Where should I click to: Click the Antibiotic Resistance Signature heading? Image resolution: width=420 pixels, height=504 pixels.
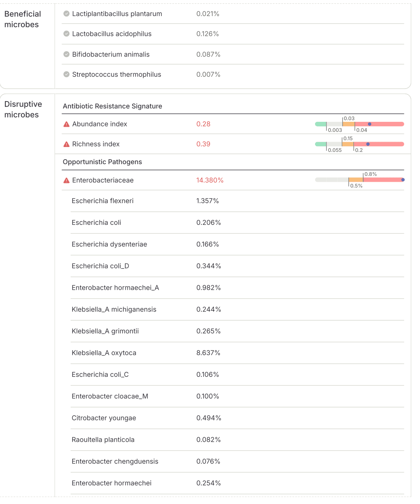tap(112, 106)
